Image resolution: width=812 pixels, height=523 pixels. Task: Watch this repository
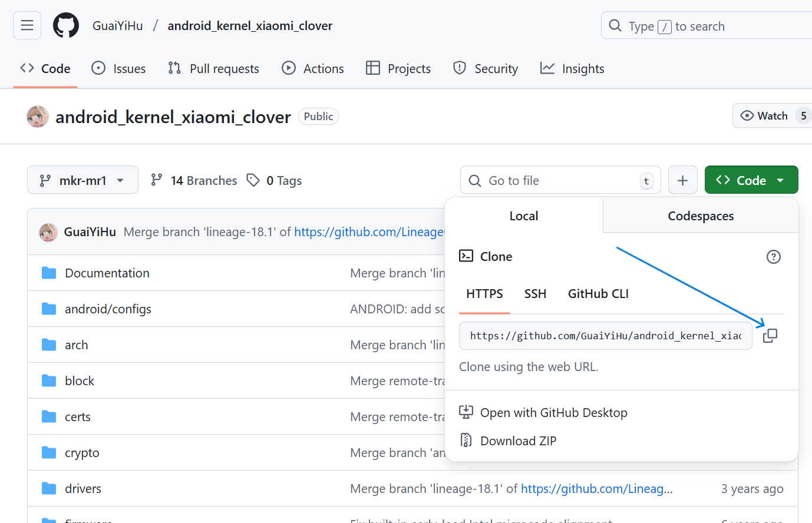pyautogui.click(x=764, y=116)
